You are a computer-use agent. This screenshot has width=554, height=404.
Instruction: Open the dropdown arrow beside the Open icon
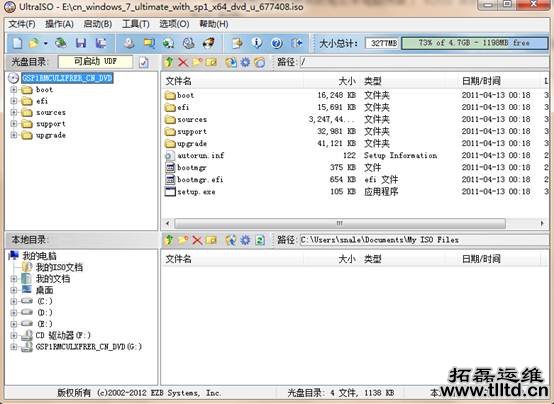[x=46, y=43]
